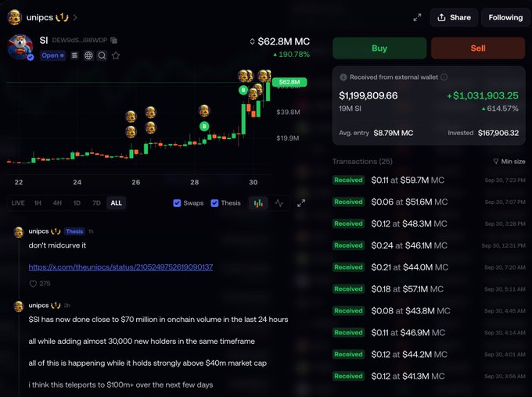Viewport: 532px width, 397px height.
Task: Open the Received transaction at $46.1M MC
Action: point(429,245)
